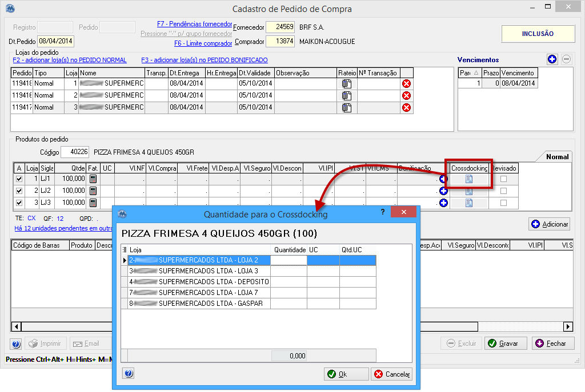Remove Vencimento with minus icon
The image size is (585, 392).
tap(566, 59)
